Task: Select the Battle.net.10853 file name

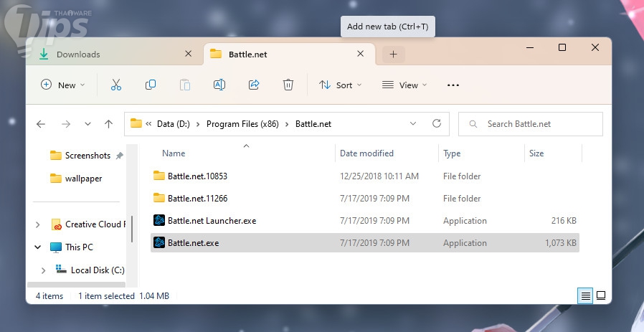Action: point(197,176)
